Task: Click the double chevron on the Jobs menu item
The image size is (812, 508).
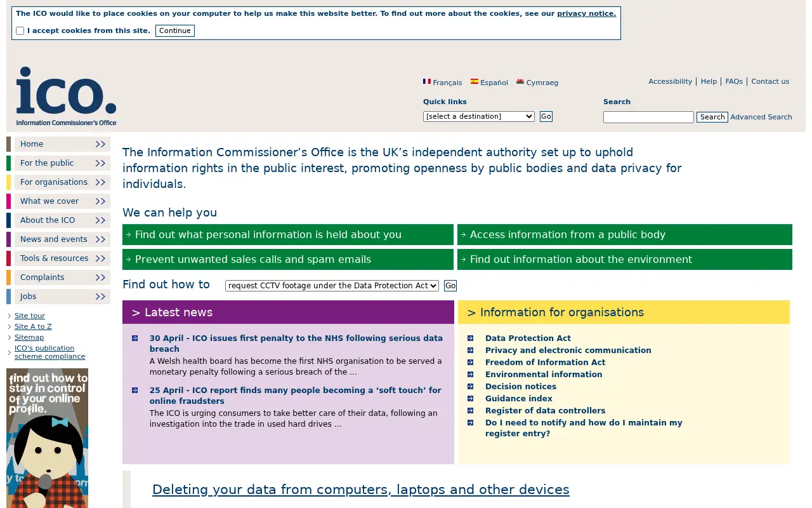Action: [100, 297]
